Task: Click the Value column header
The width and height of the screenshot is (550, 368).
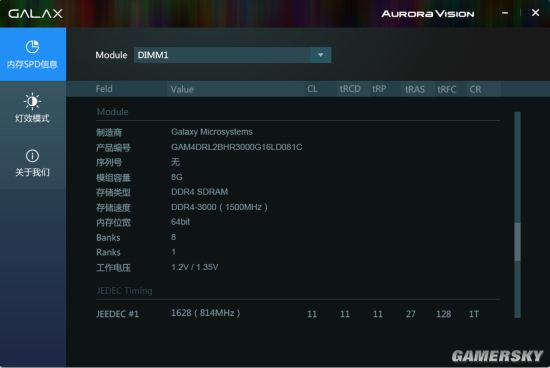Action: point(182,89)
